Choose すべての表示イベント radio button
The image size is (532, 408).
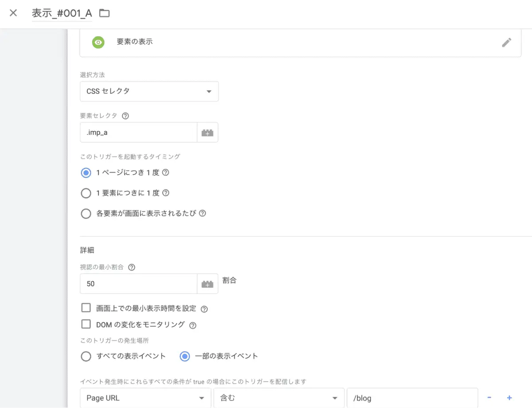(86, 356)
